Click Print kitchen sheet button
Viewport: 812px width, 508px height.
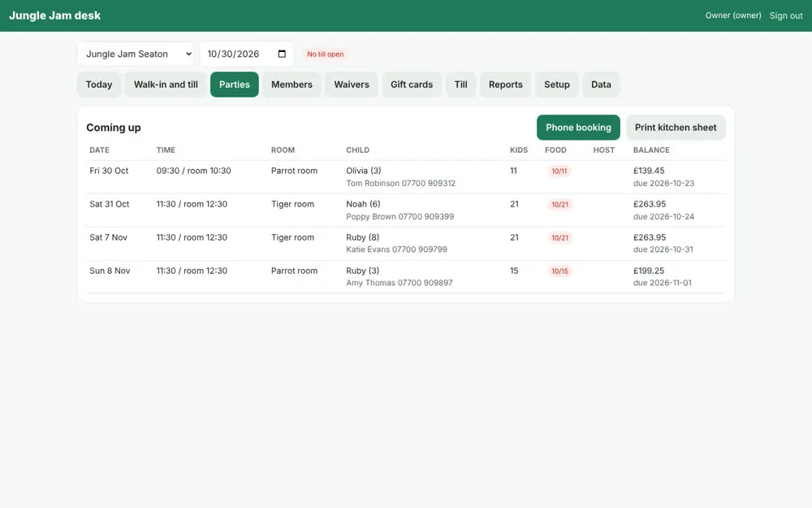click(x=676, y=128)
